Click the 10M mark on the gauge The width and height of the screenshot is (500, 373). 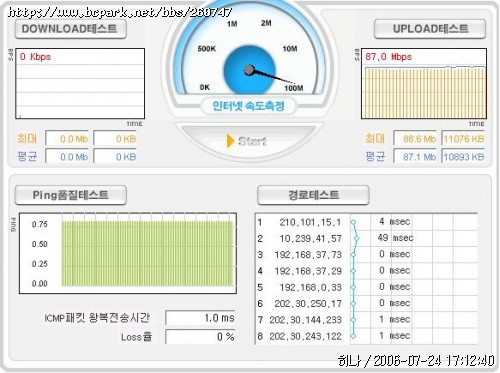point(290,49)
